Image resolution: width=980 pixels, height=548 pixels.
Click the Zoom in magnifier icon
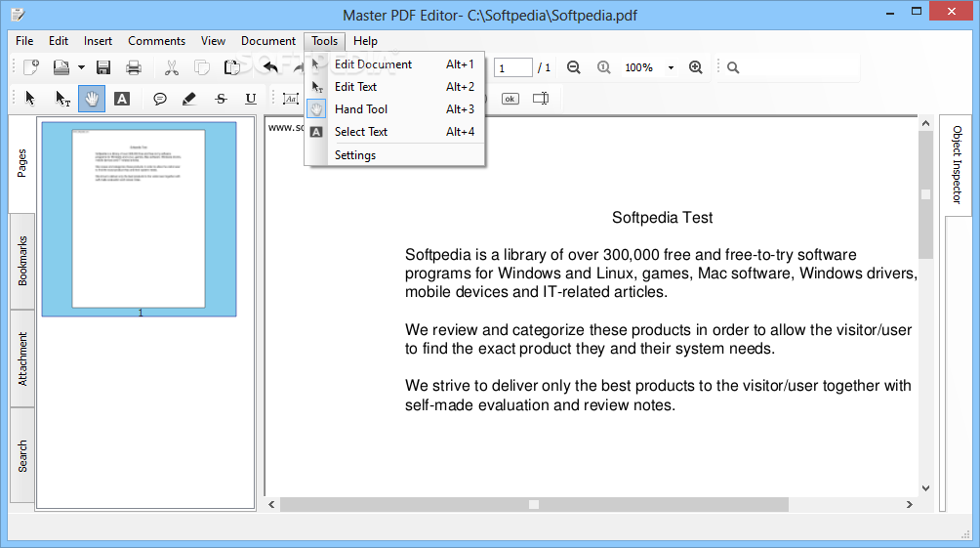[696, 67]
